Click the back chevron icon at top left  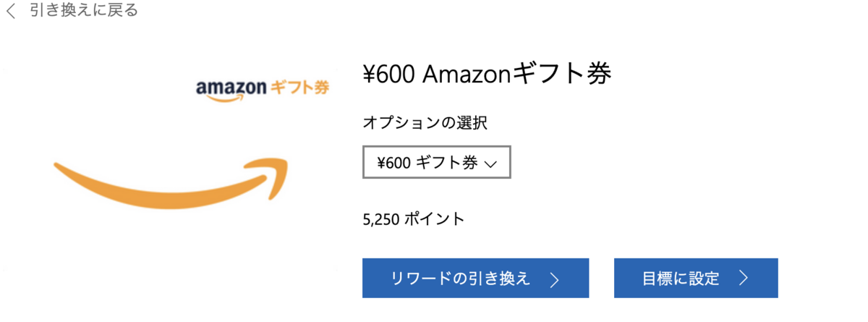coord(10,12)
